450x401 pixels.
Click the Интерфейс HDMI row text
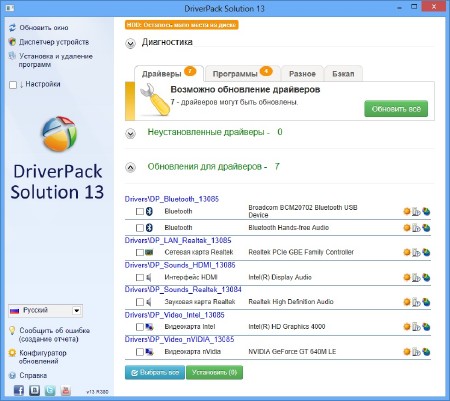point(191,277)
